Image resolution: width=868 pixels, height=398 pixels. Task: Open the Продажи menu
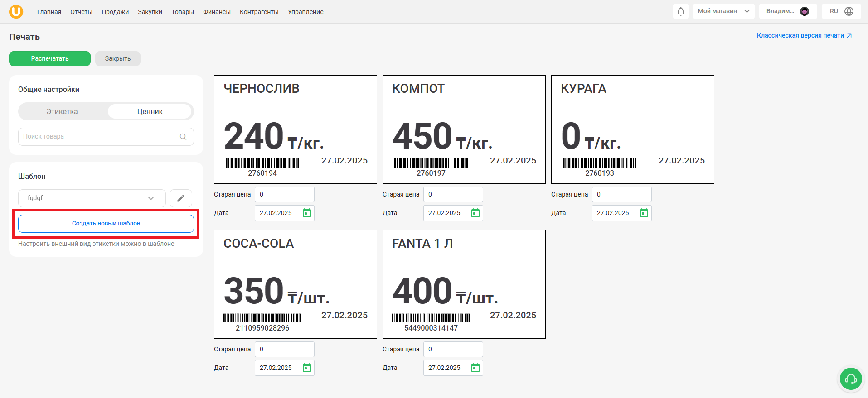(115, 12)
